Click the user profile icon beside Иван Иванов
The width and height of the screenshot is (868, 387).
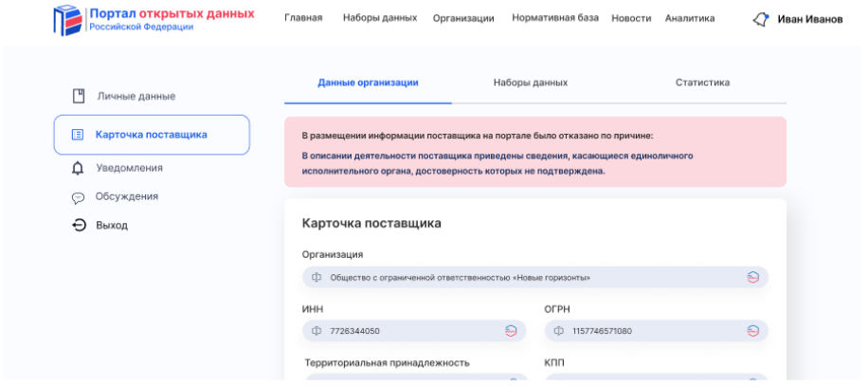[x=760, y=19]
